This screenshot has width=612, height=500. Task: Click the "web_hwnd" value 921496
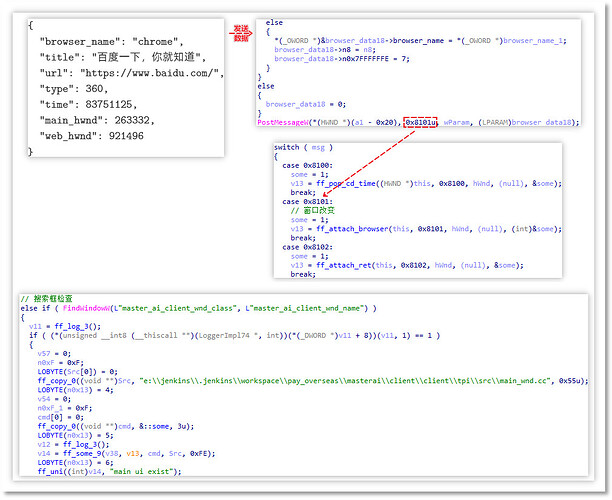[147, 135]
